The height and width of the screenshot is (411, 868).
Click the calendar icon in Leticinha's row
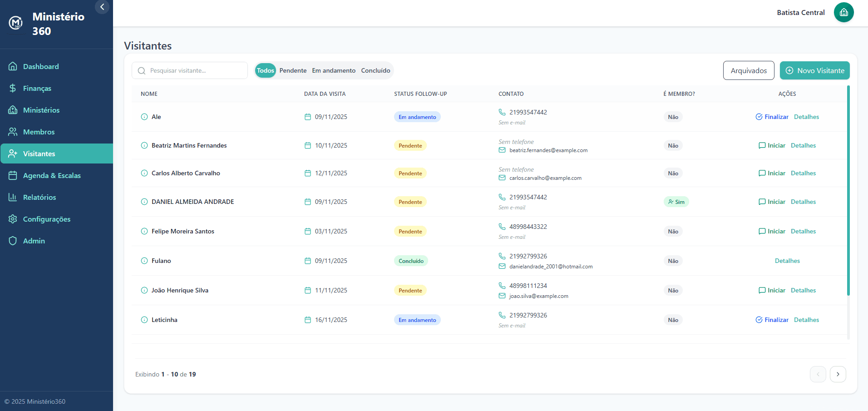[308, 320]
